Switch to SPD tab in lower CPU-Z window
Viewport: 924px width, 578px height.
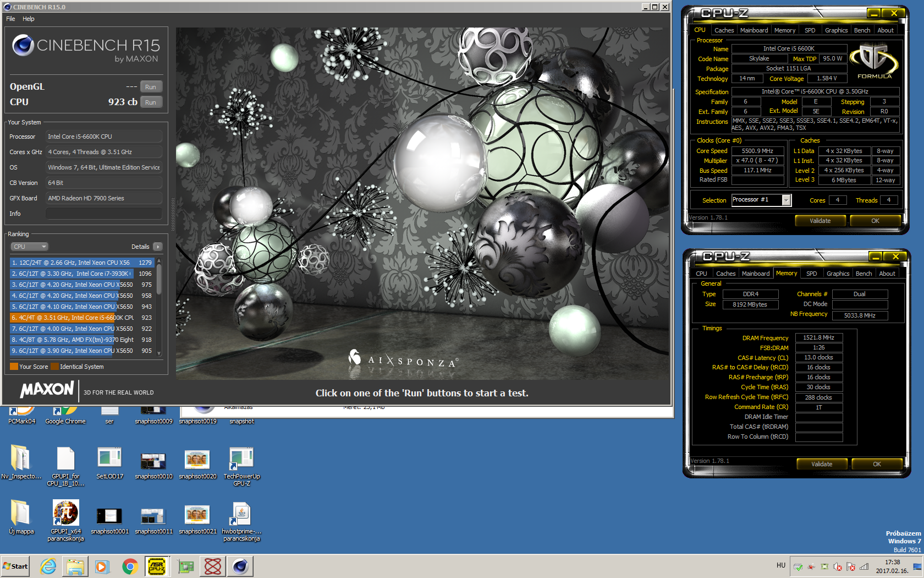pos(811,274)
